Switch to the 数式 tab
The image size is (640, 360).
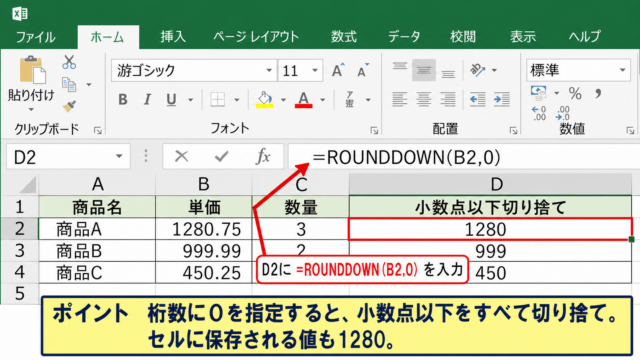point(344,37)
